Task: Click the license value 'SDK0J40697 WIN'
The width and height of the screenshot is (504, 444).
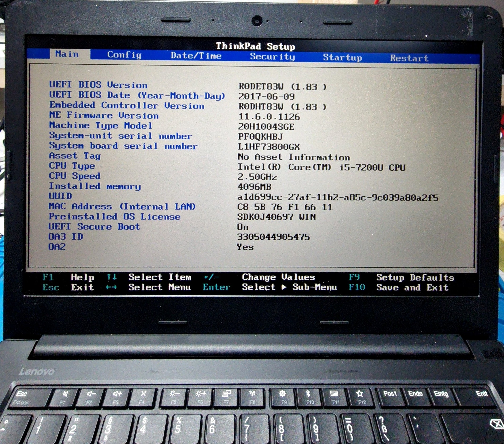Action: (276, 217)
